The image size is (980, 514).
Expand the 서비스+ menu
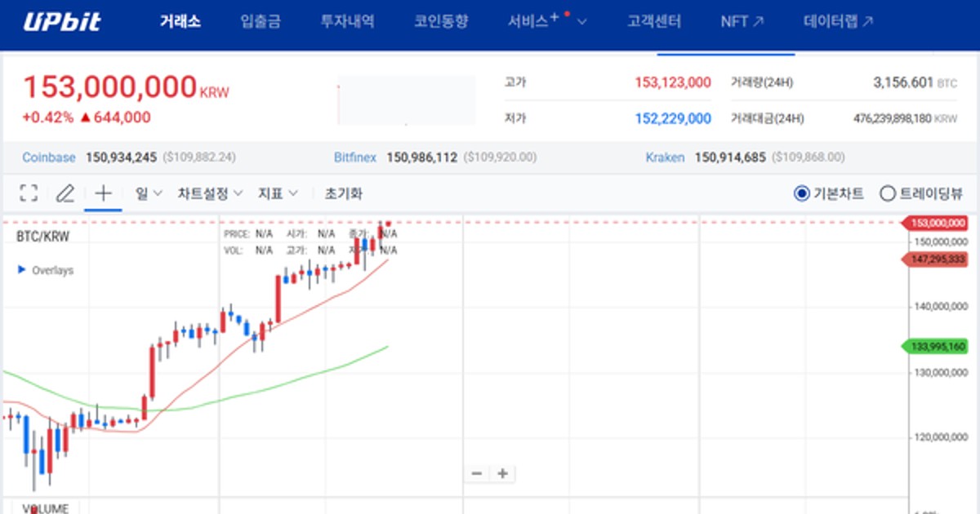pos(546,22)
